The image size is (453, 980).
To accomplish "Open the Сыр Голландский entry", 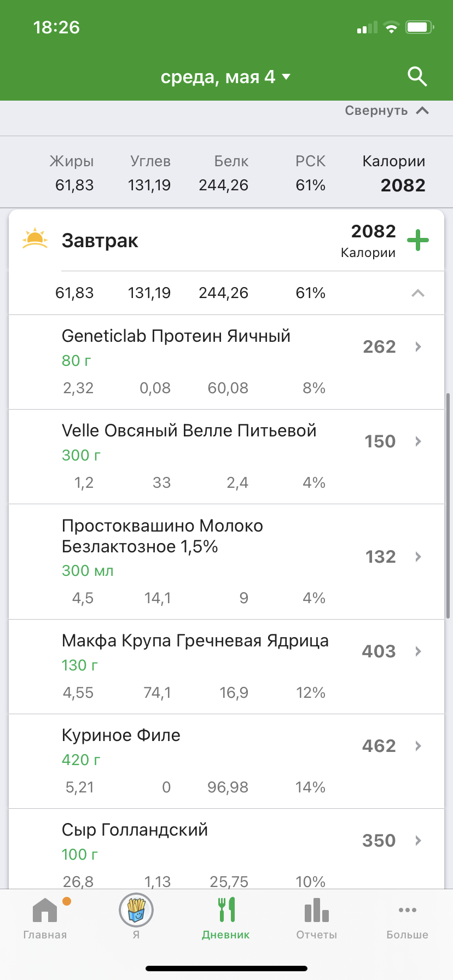I will click(226, 849).
